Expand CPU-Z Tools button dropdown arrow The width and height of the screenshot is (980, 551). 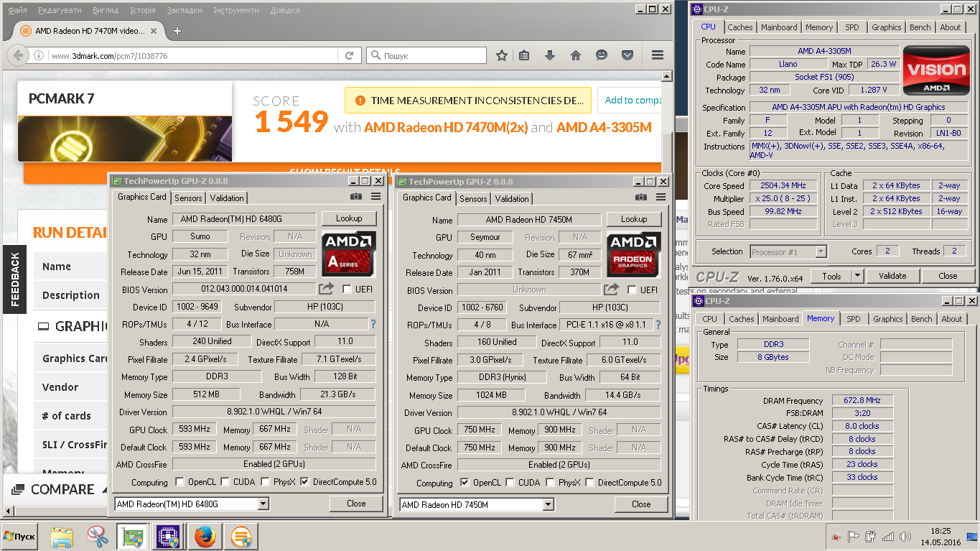click(x=857, y=276)
